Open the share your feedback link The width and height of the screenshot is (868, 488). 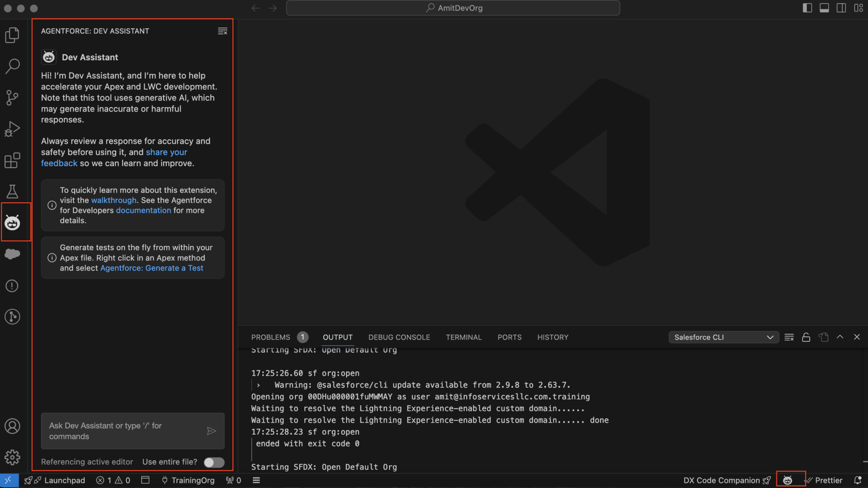point(166,152)
